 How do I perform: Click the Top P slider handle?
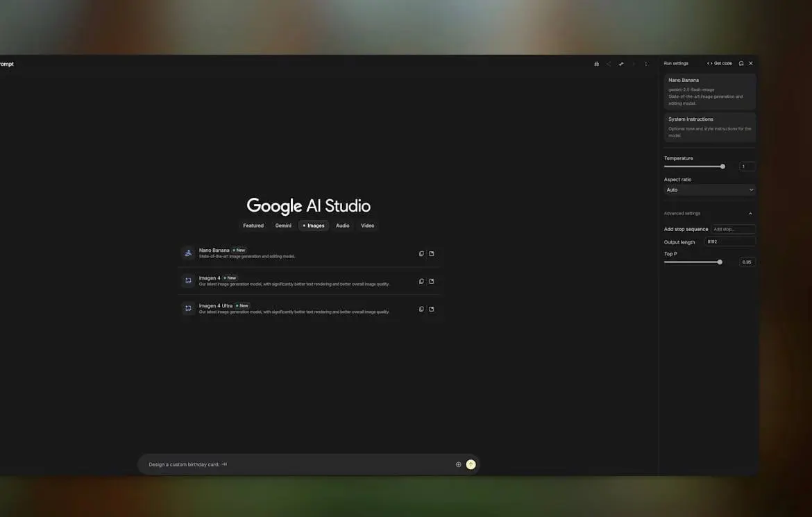pyautogui.click(x=720, y=262)
